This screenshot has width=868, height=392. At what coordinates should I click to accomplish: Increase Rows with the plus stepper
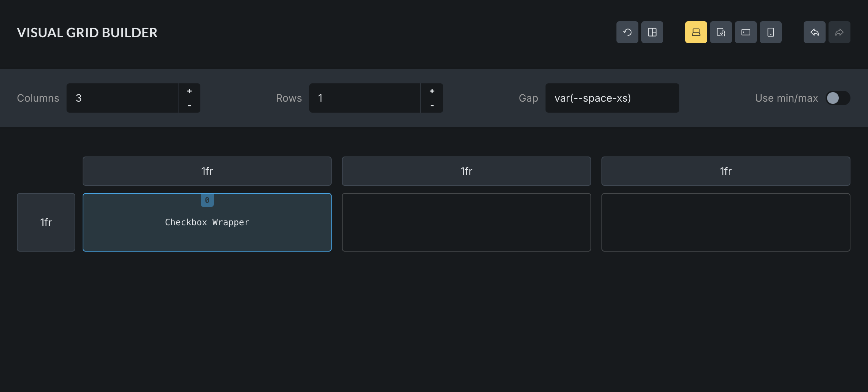pos(432,91)
